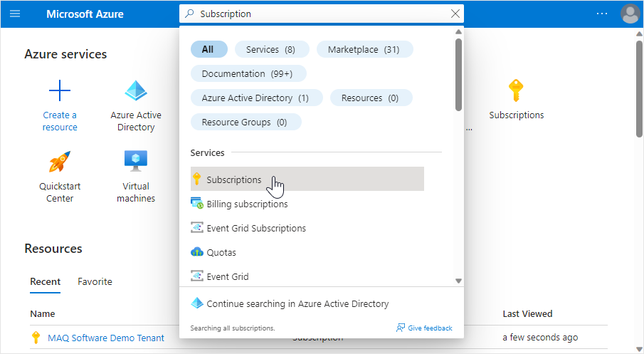Select the All filter chip
This screenshot has width=644, height=354.
click(x=208, y=49)
